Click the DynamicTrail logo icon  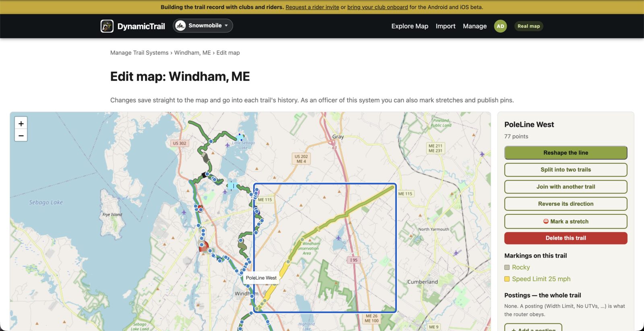click(x=107, y=26)
